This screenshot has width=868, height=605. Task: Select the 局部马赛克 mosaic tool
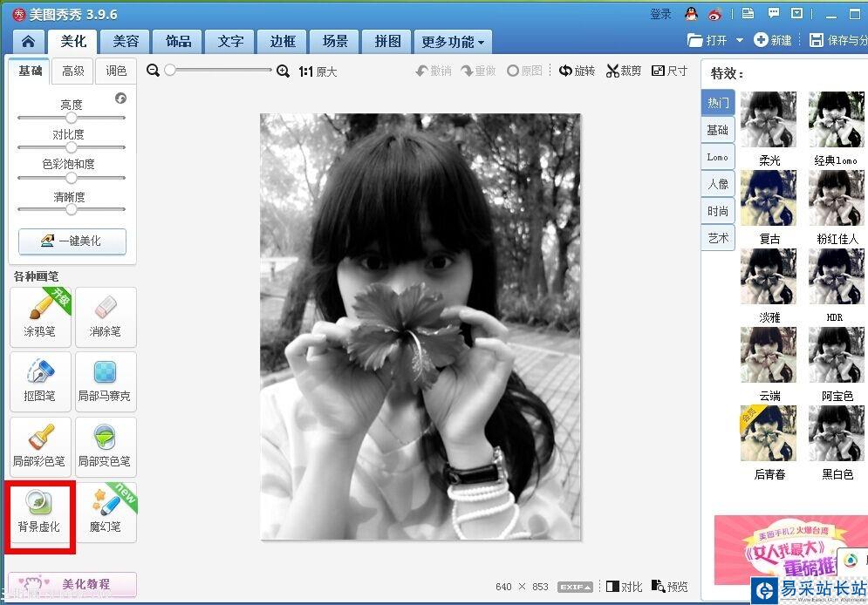point(106,382)
